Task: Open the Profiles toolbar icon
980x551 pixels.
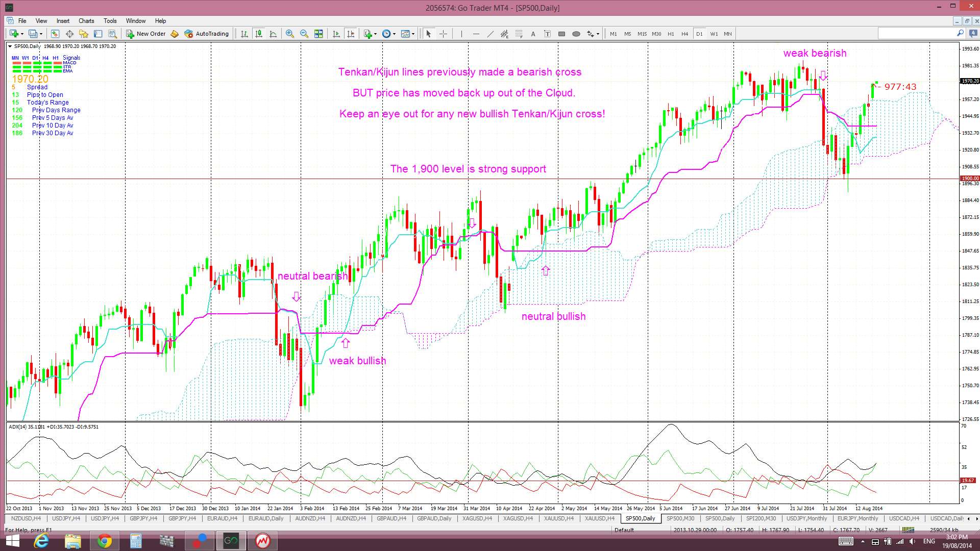Action: 33,34
